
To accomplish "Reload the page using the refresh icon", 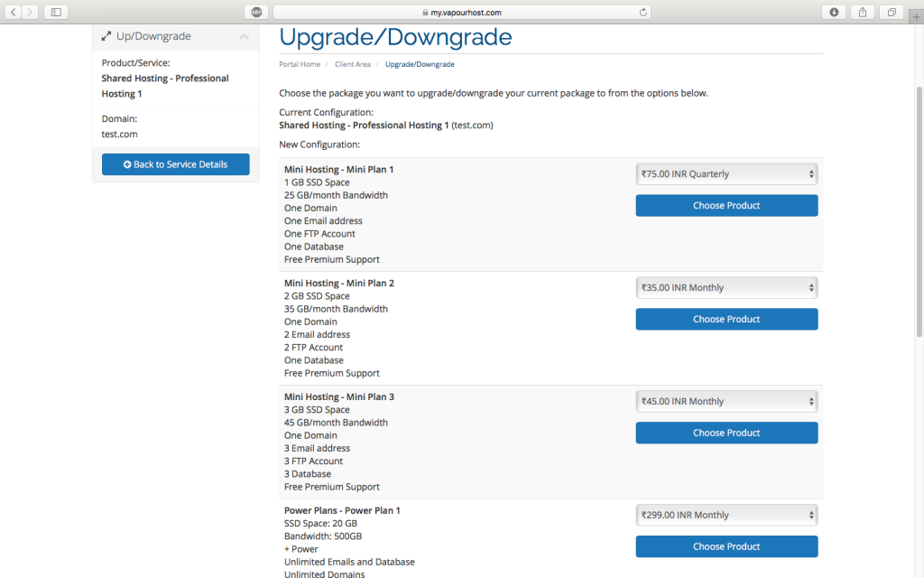I will 642,12.
